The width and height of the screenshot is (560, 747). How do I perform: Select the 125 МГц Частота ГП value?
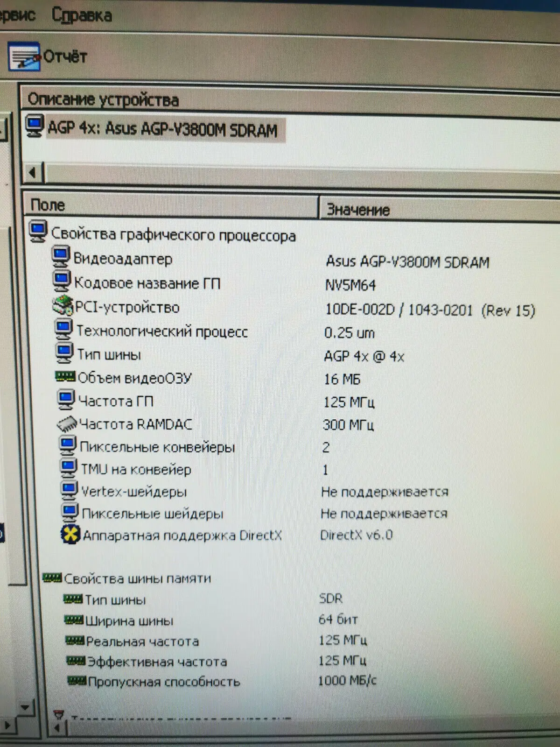[349, 402]
